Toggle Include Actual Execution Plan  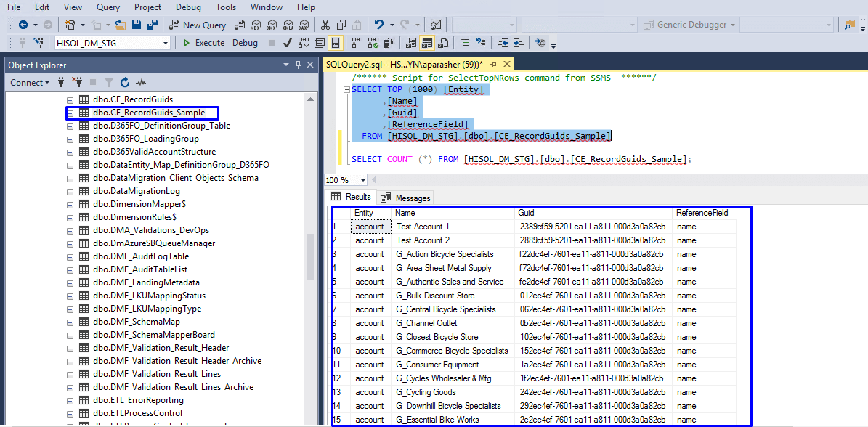pos(357,43)
